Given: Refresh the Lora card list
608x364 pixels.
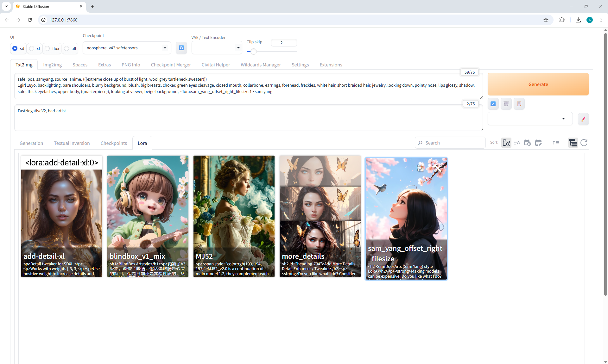Looking at the screenshot, I should (x=584, y=143).
